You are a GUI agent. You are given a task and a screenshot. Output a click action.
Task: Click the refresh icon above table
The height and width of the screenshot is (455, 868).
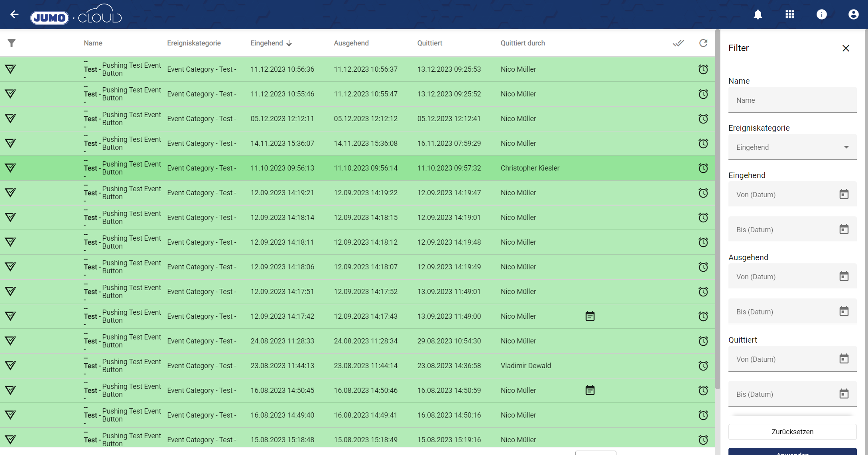[703, 43]
